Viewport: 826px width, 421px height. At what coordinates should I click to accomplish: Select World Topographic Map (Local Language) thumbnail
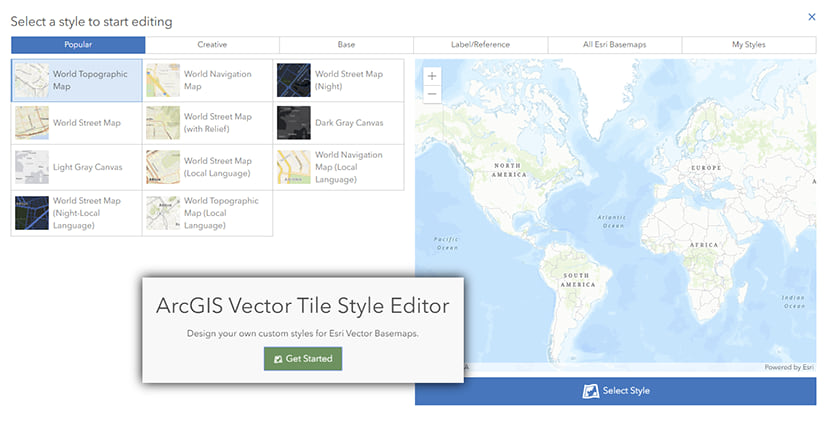163,213
